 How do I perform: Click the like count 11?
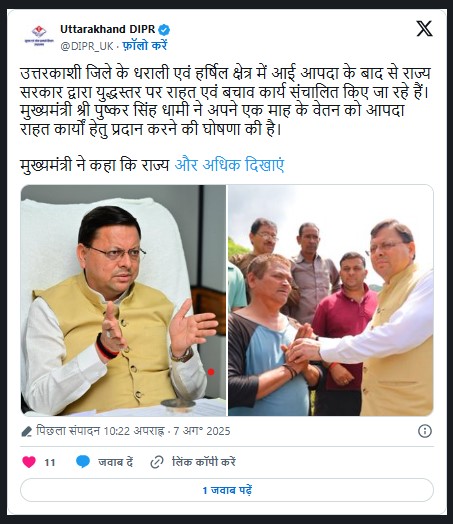[x=50, y=463]
